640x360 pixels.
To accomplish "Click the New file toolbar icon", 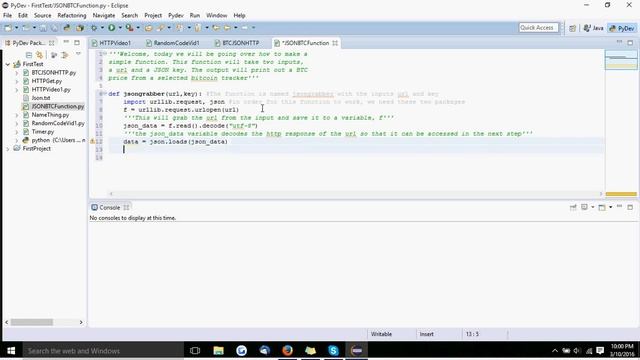I will pos(8,28).
